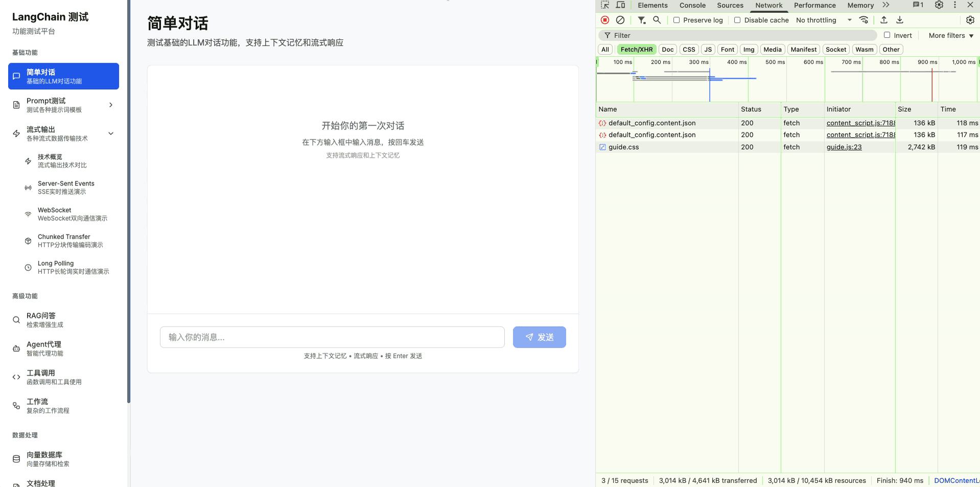Enable the Disable cache checkbox
Viewport: 980px width, 487px height.
click(737, 20)
